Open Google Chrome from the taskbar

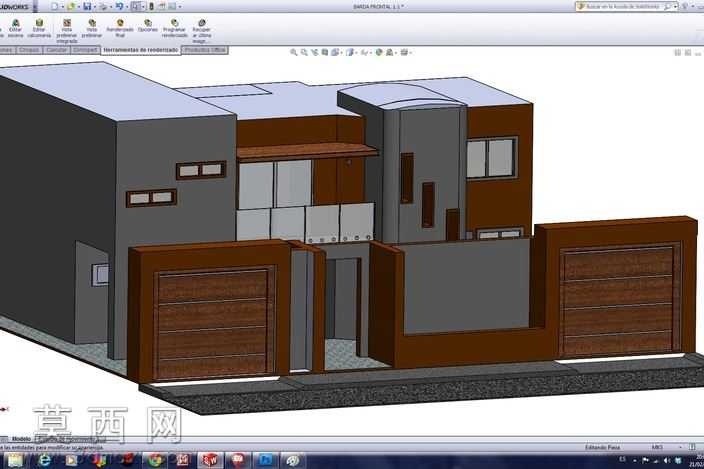tap(155, 461)
